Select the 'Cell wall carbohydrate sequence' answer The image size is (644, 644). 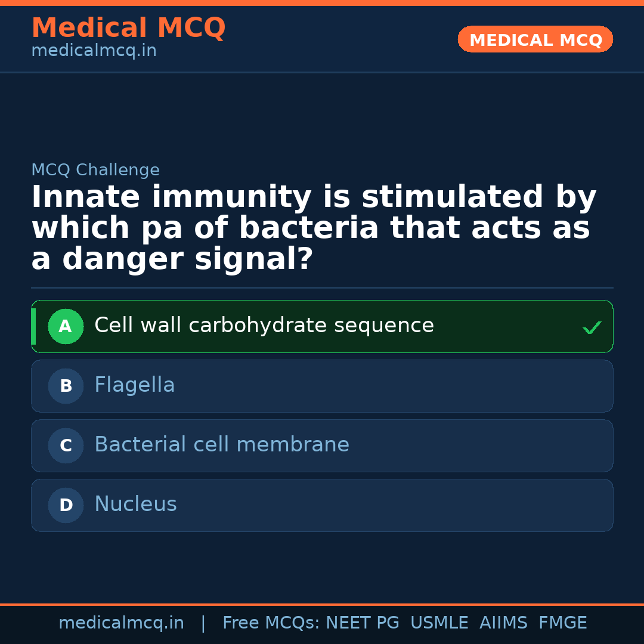(x=264, y=326)
